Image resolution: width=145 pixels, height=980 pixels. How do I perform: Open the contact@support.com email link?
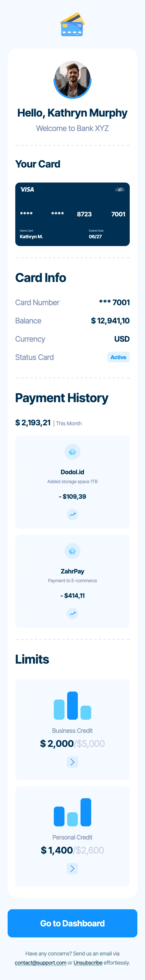click(40, 963)
